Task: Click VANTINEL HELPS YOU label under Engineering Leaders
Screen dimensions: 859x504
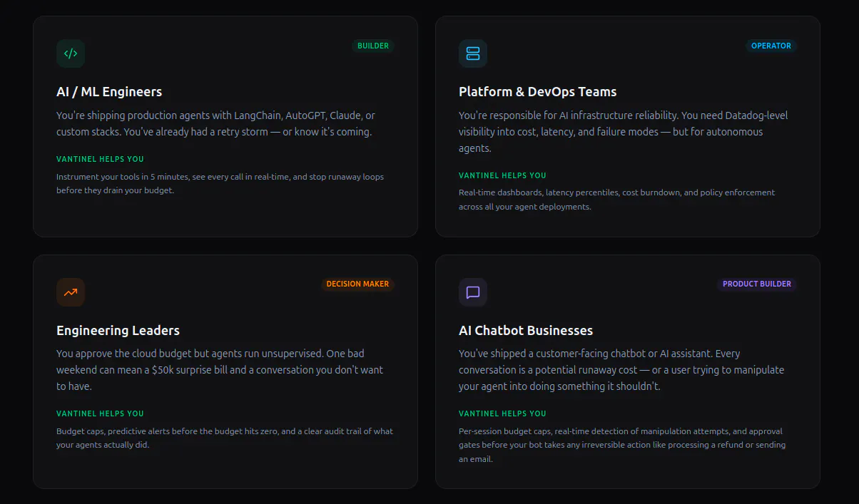Action: pos(100,413)
